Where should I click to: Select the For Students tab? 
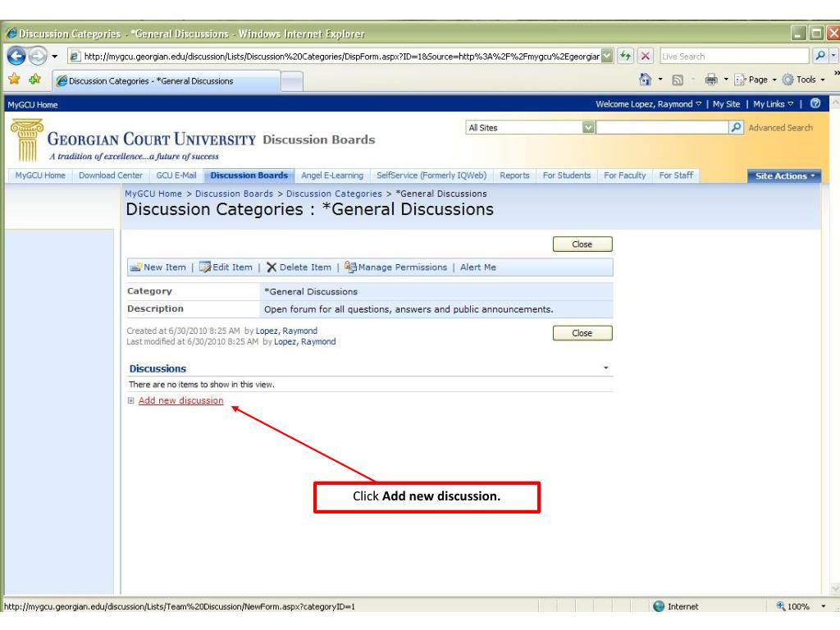coord(567,176)
